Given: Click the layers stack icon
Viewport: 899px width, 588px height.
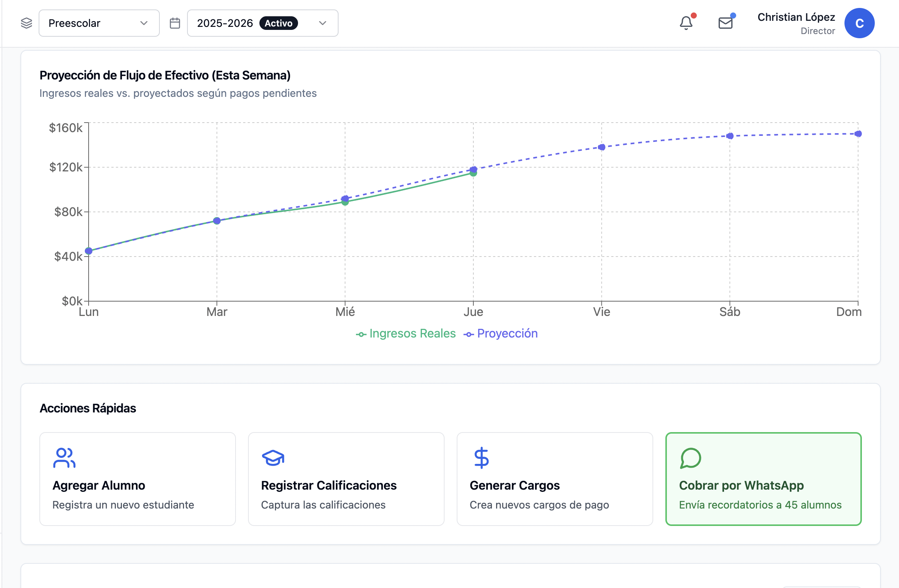Looking at the screenshot, I should [27, 23].
